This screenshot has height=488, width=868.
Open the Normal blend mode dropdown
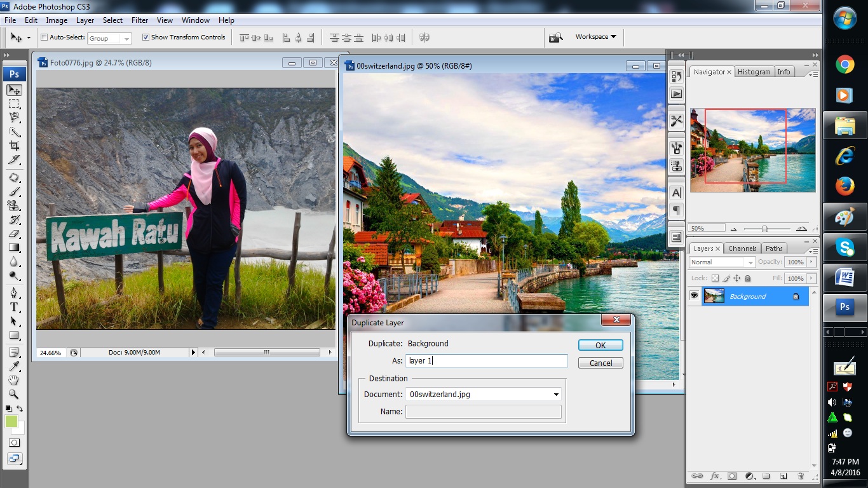point(722,262)
